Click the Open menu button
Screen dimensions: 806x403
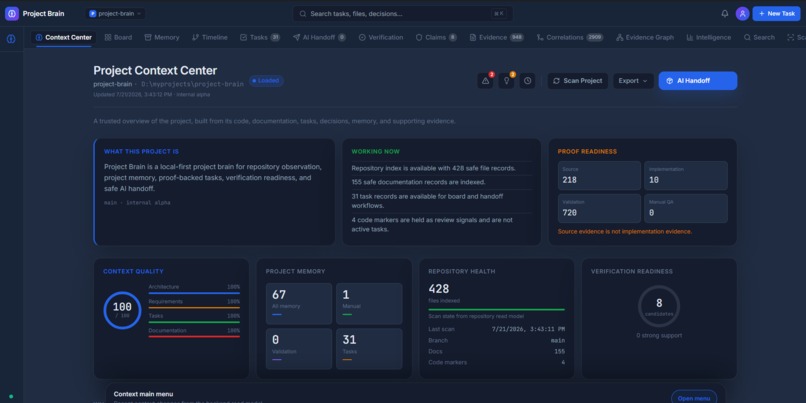pos(694,398)
